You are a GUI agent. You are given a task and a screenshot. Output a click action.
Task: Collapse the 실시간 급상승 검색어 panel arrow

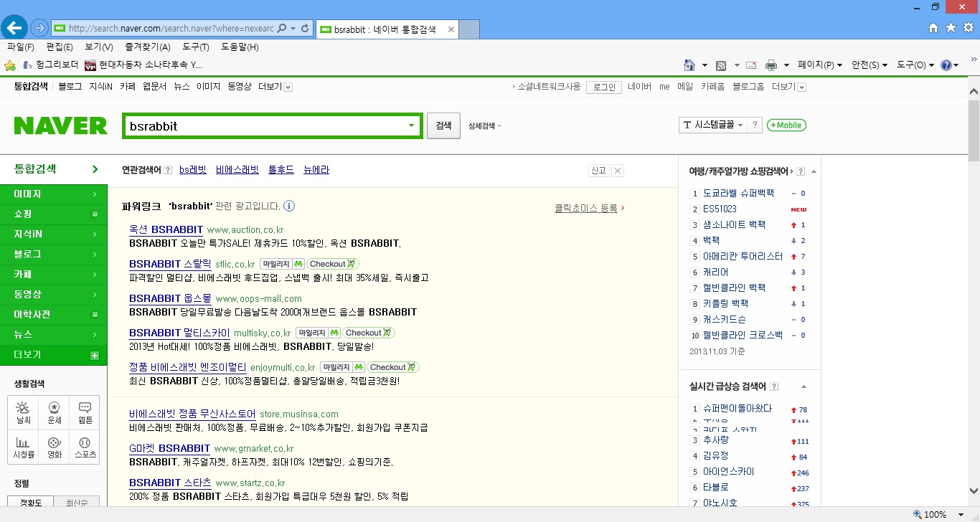[x=804, y=387]
